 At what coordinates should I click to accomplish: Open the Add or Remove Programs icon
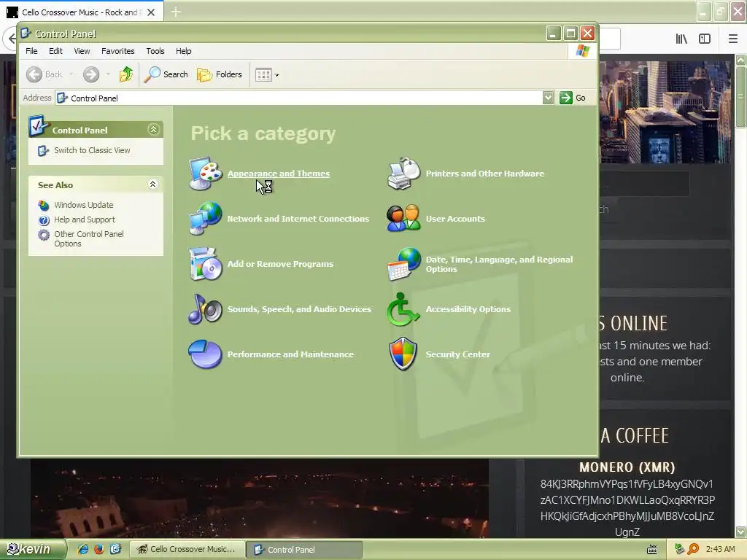tap(205, 264)
